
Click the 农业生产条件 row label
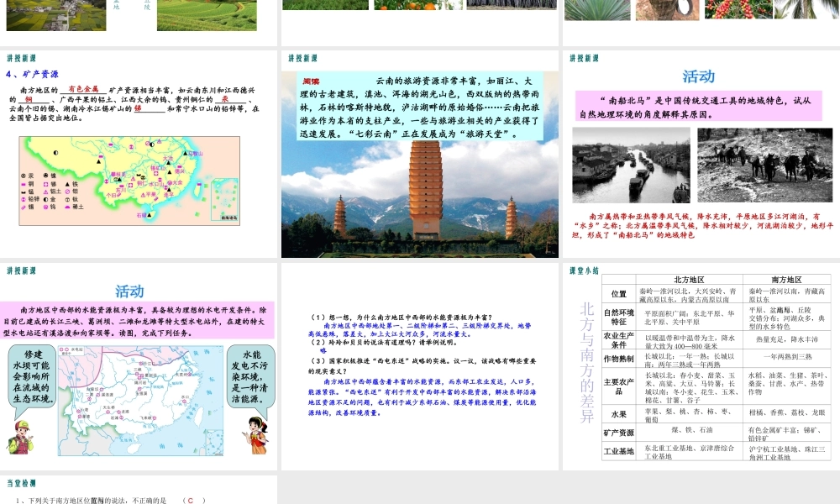[619, 340]
